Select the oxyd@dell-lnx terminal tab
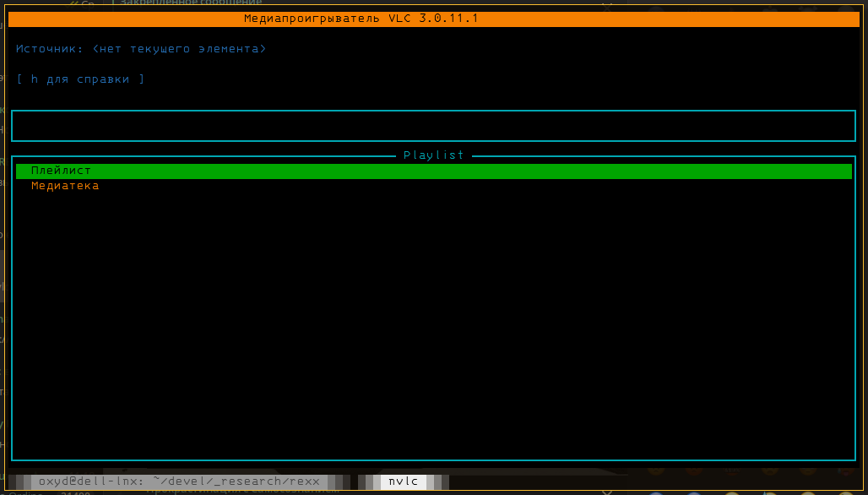 pos(179,481)
